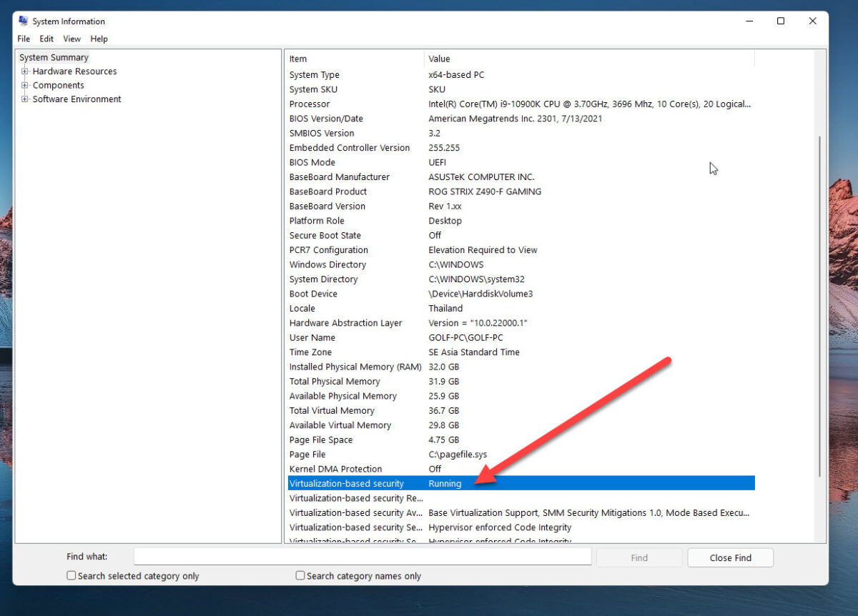The image size is (858, 616).
Task: Click the System Information title bar icon
Action: (22, 21)
